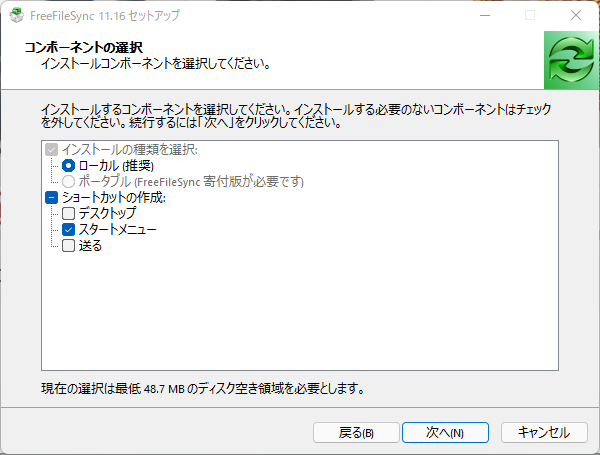Screen dimensions: 600x455
Task: Click the FreeFileSync installer icon in title bar
Action: coord(16,15)
